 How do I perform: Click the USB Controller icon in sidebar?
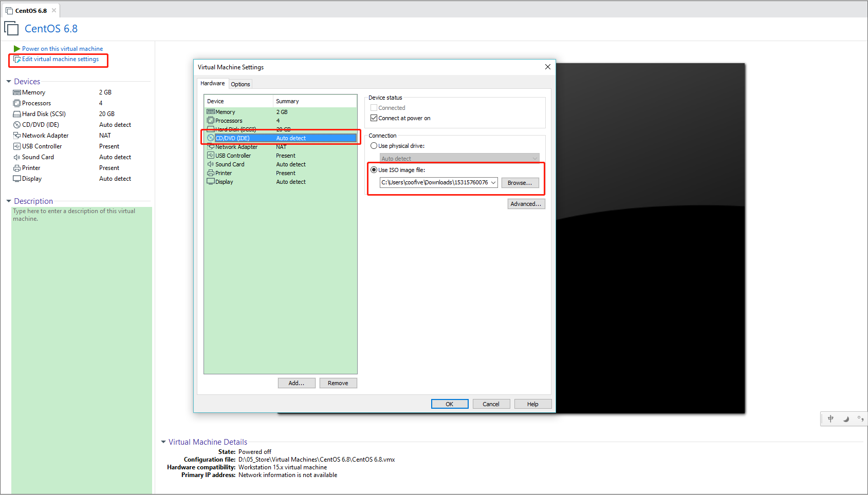(x=17, y=146)
